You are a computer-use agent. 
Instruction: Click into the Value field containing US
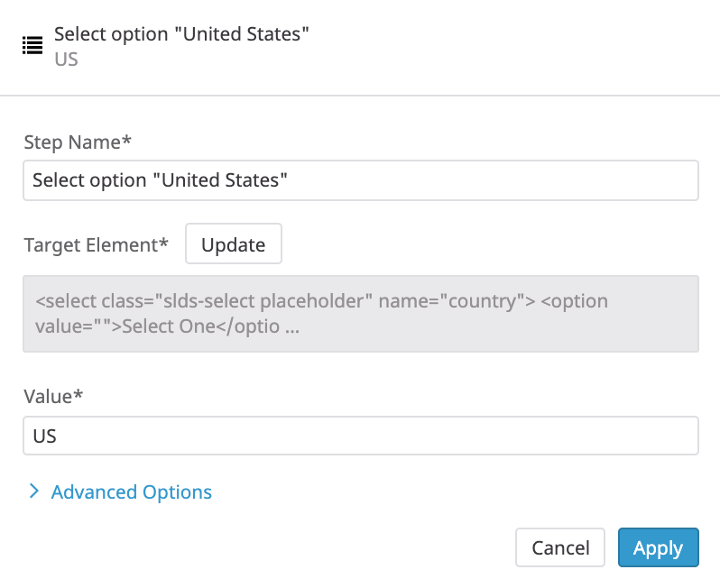361,436
